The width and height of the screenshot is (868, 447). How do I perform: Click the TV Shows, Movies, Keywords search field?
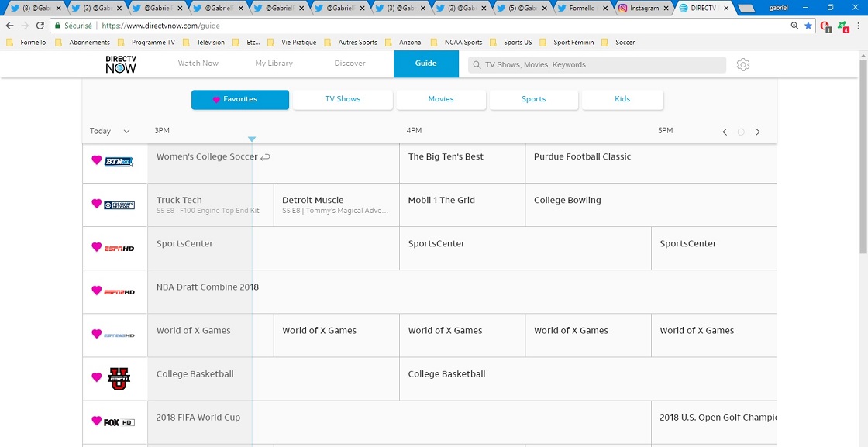tap(597, 65)
